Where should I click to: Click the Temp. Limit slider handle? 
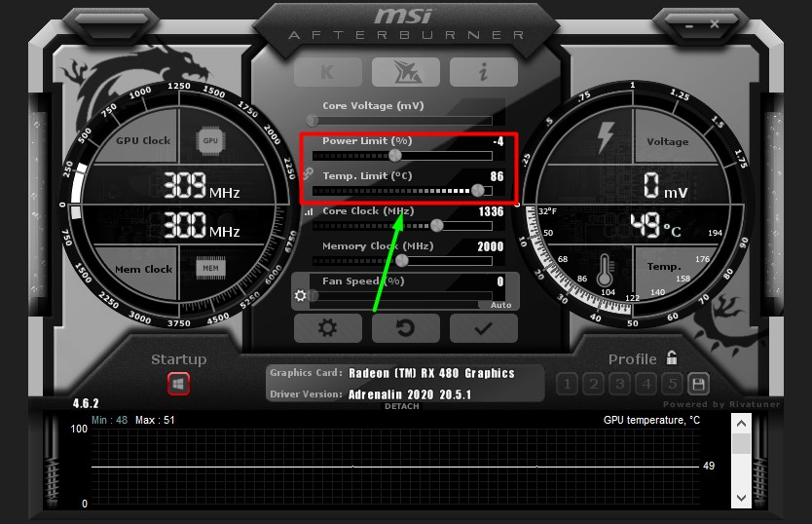click(x=477, y=191)
